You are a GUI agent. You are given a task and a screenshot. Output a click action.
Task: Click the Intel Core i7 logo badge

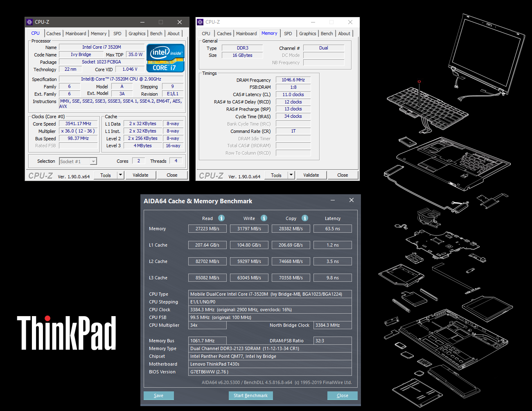tap(165, 58)
